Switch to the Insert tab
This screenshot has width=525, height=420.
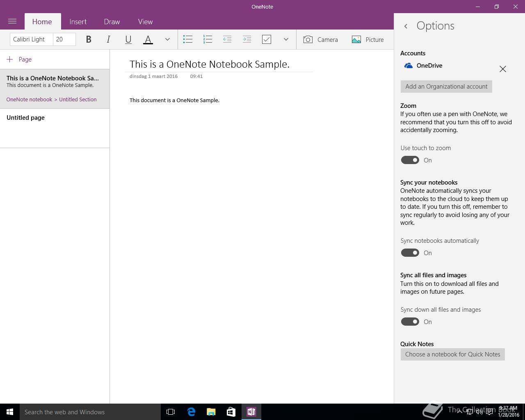tap(78, 22)
